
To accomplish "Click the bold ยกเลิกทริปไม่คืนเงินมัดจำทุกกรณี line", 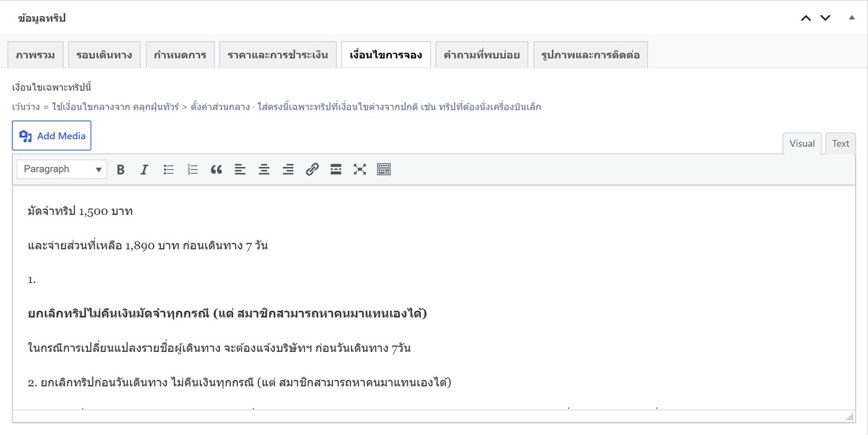I will (228, 313).
